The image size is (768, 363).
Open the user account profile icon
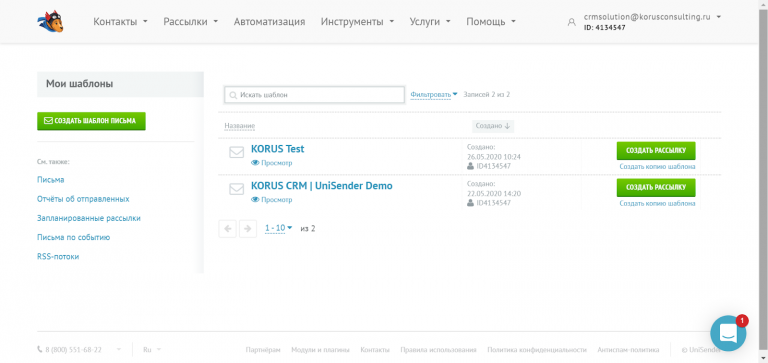pyautogui.click(x=571, y=22)
